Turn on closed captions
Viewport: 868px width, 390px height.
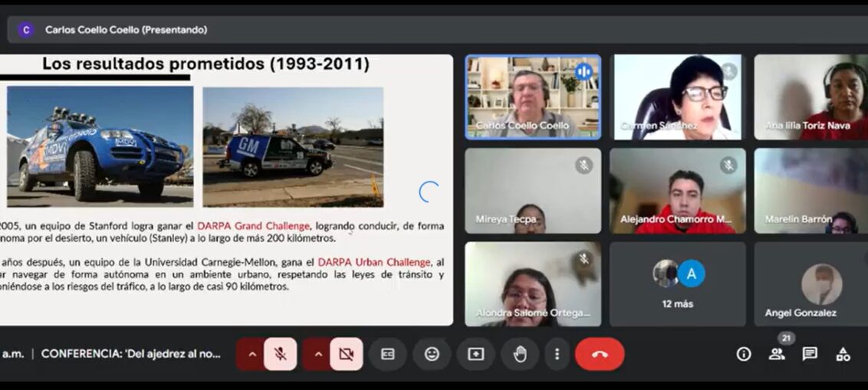pos(388,354)
